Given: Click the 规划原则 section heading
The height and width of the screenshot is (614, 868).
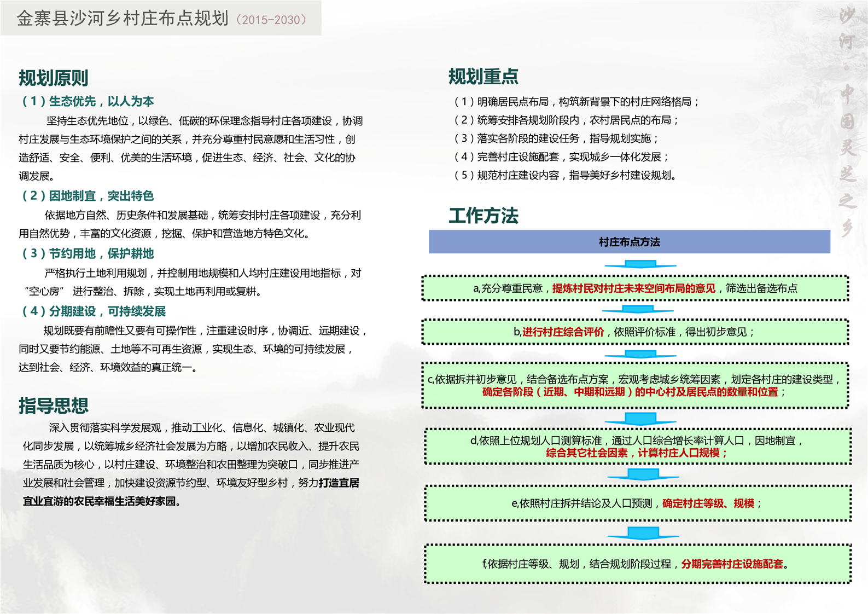Looking at the screenshot, I should click(x=54, y=78).
